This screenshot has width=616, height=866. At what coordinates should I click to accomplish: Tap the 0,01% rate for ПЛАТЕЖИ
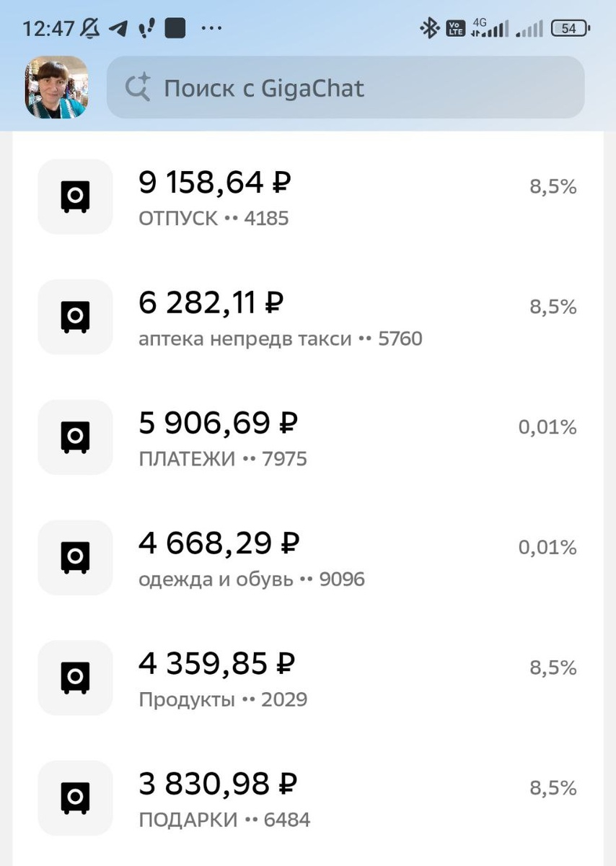pos(547,428)
